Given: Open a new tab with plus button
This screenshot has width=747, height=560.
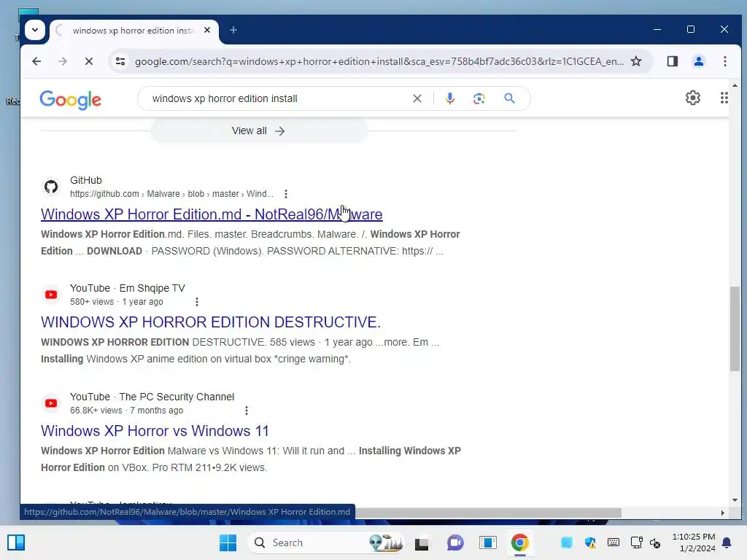Looking at the screenshot, I should point(233,30).
